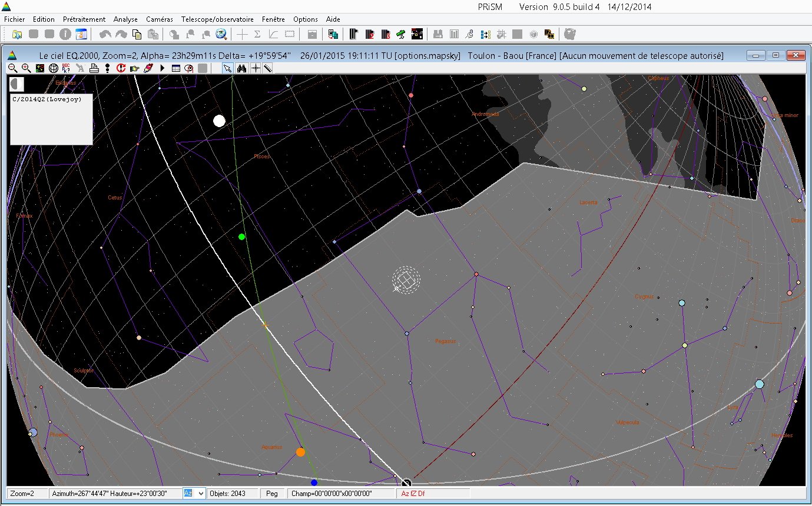The height and width of the screenshot is (506, 812).
Task: Click the UGC catalog query icon
Action: click(x=66, y=68)
